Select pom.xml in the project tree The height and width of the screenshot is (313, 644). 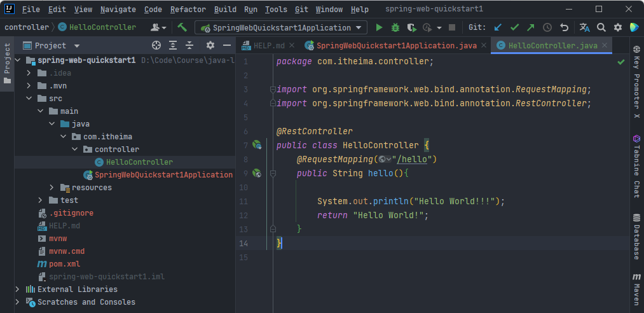pyautogui.click(x=64, y=264)
